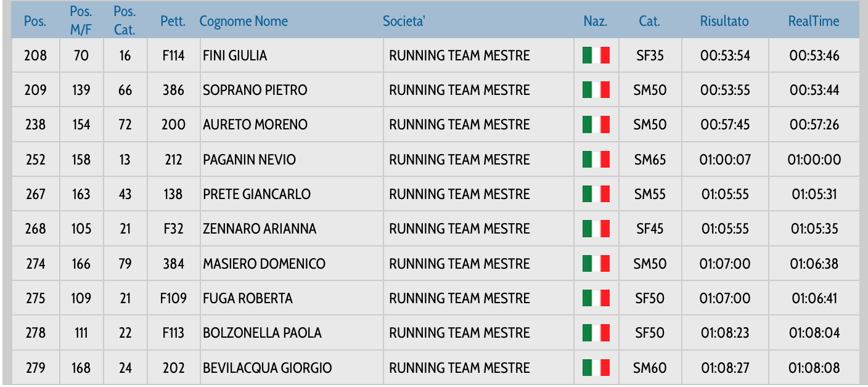This screenshot has width=868, height=387.
Task: Click the Italian flag for BEVILACQUA GIORGIO
Action: [x=596, y=368]
